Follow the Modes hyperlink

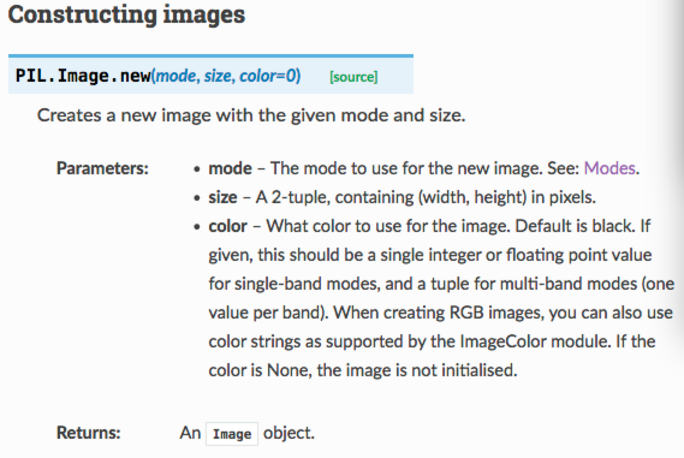tap(609, 167)
